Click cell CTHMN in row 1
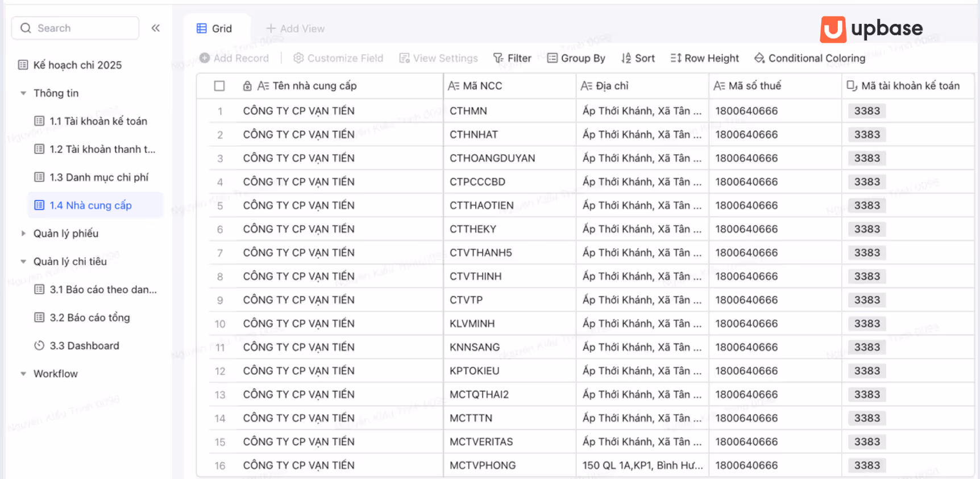The width and height of the screenshot is (980, 479). click(x=510, y=110)
